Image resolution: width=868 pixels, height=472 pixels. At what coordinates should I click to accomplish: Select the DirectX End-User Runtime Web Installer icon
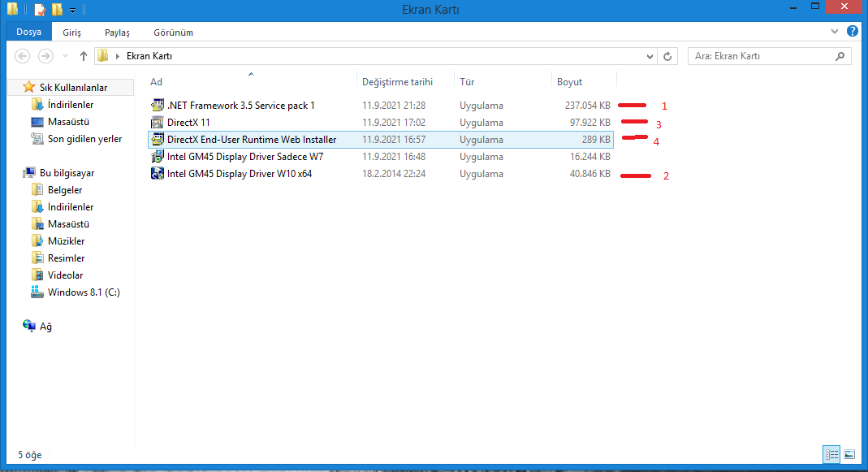(x=158, y=139)
